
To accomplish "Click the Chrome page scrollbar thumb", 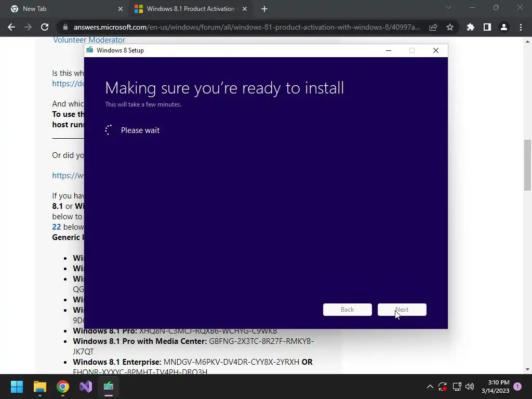I will tap(527, 165).
